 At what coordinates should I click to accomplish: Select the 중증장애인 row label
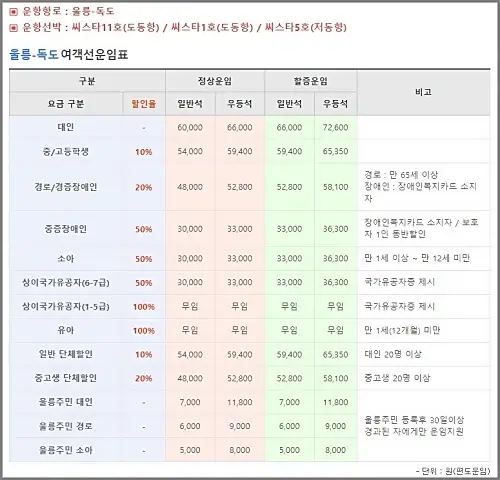pos(66,229)
